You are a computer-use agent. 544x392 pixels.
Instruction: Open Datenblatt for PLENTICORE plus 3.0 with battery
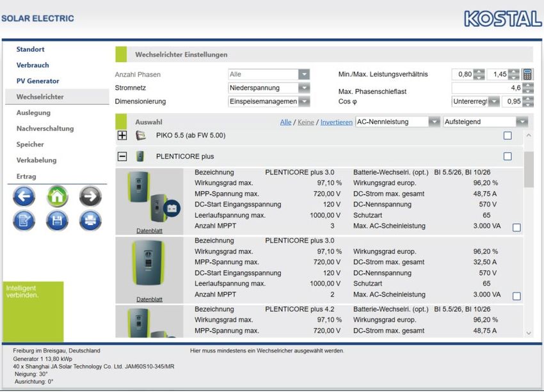[149, 231]
